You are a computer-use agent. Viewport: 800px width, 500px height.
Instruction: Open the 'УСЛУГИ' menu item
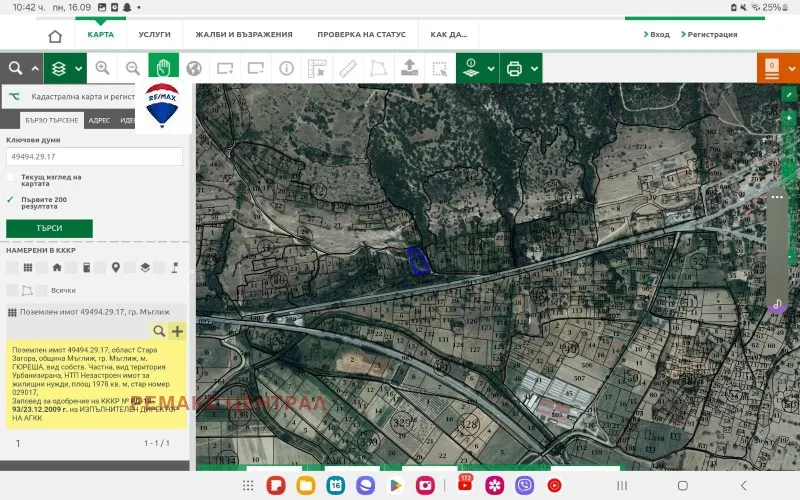tap(154, 34)
